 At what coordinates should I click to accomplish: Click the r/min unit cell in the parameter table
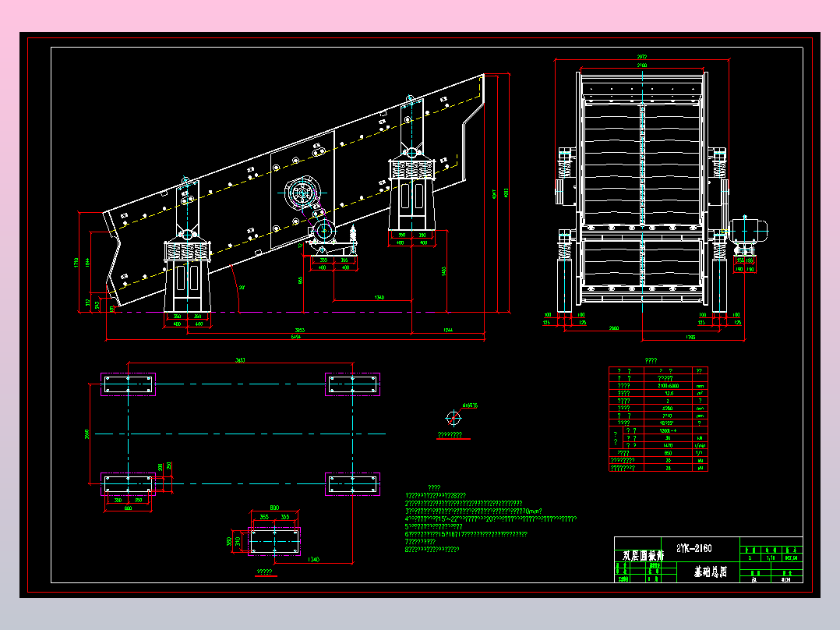point(701,445)
